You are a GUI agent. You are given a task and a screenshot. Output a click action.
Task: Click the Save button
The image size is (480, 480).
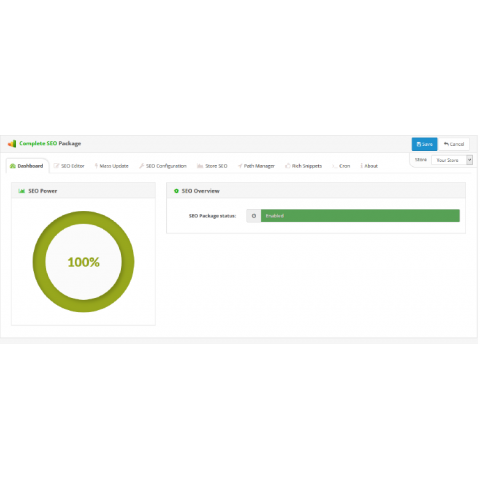tap(424, 144)
